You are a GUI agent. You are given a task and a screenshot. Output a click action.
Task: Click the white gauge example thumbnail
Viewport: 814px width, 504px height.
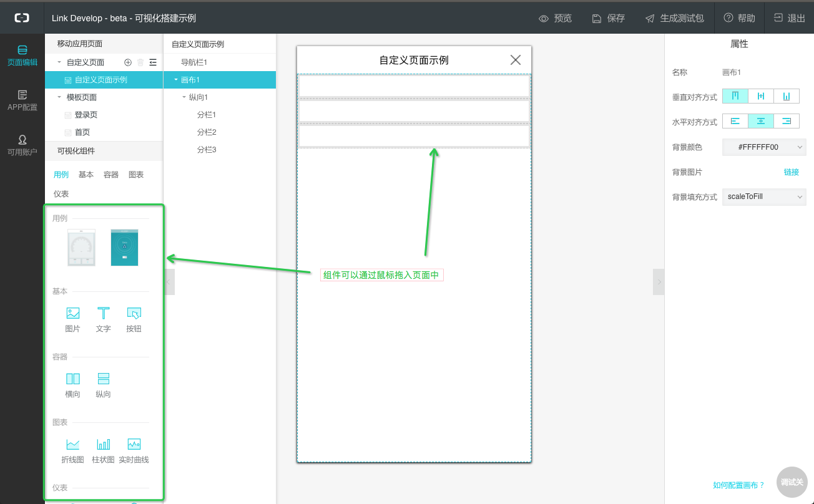(x=81, y=248)
